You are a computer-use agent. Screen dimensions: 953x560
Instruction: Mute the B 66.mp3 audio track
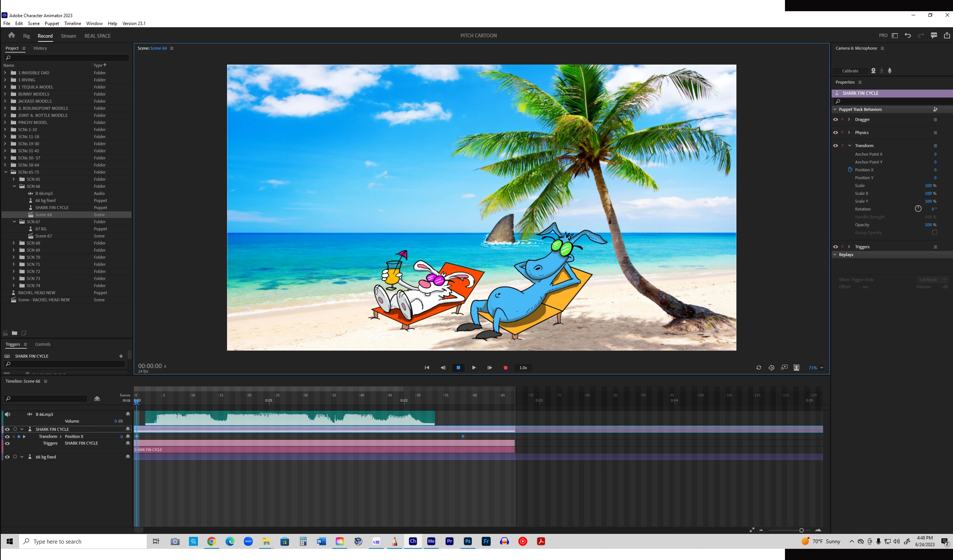(x=7, y=414)
